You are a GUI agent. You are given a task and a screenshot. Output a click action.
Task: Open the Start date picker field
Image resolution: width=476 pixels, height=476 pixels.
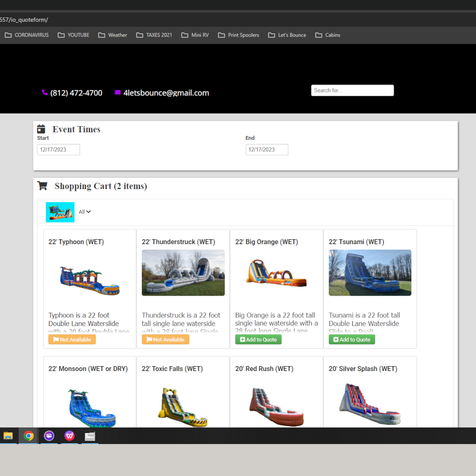tap(59, 149)
